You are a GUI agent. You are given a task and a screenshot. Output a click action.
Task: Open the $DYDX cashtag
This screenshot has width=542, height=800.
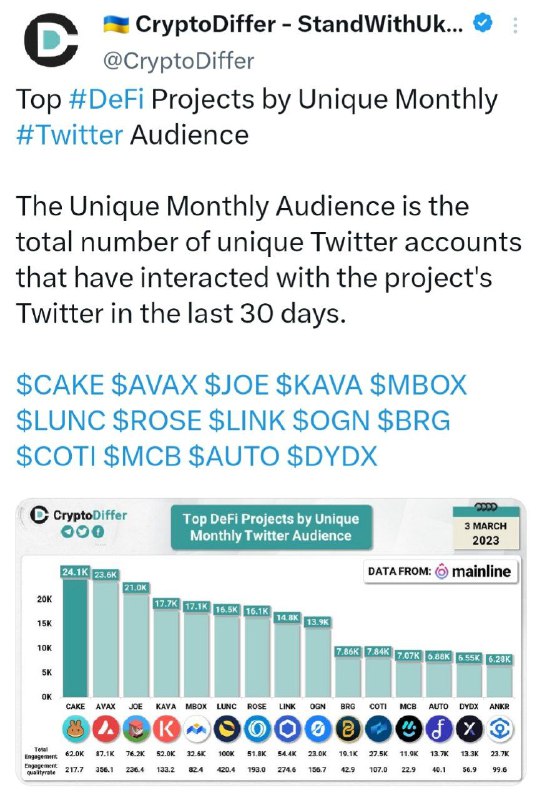(x=332, y=456)
